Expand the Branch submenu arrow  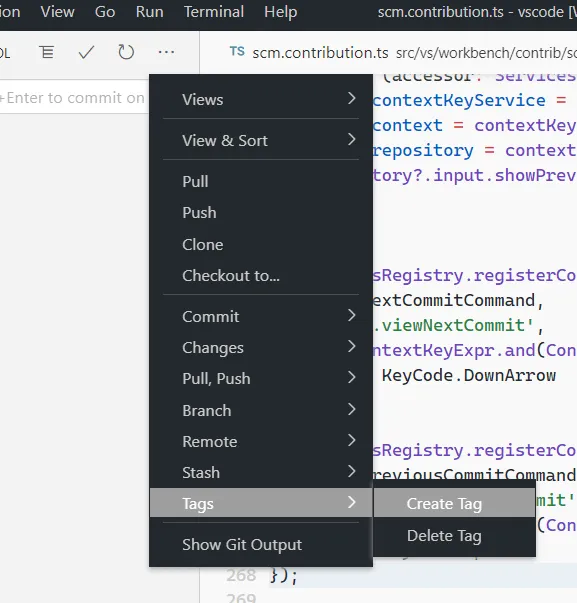coord(351,409)
